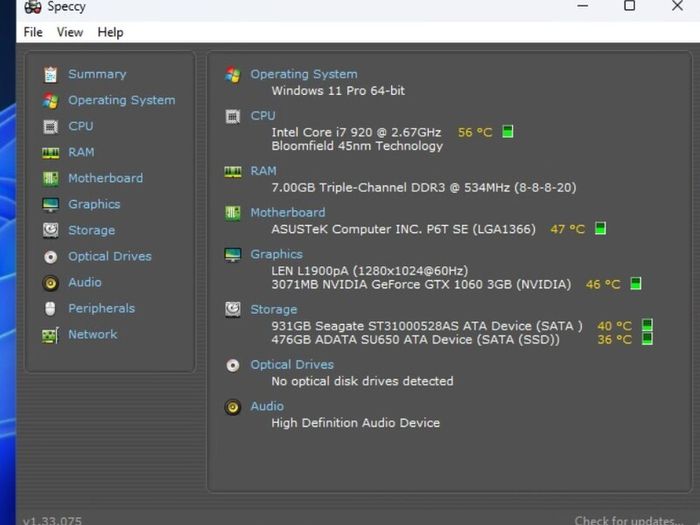Image resolution: width=700 pixels, height=525 pixels.
Task: Click the Graphics monitor icon in the summary pane
Action: [x=233, y=254]
